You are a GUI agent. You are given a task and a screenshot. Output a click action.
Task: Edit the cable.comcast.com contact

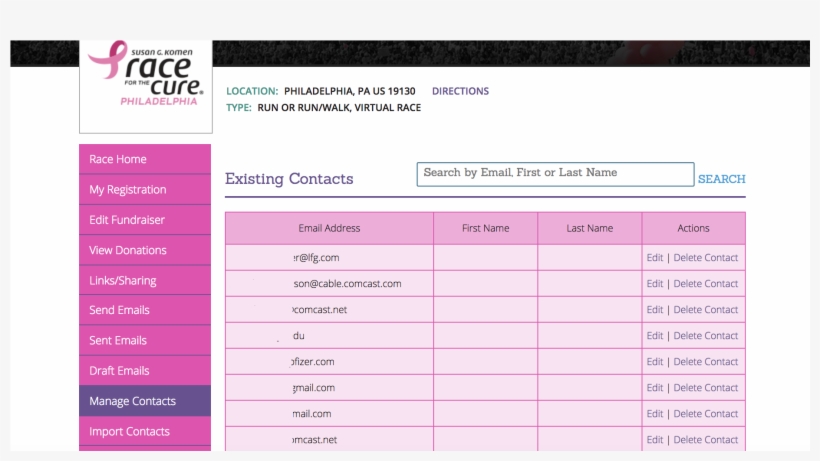655,284
